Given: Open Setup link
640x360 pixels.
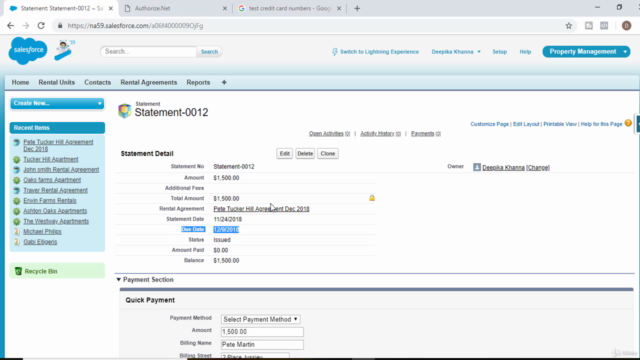Looking at the screenshot, I should coord(500,52).
